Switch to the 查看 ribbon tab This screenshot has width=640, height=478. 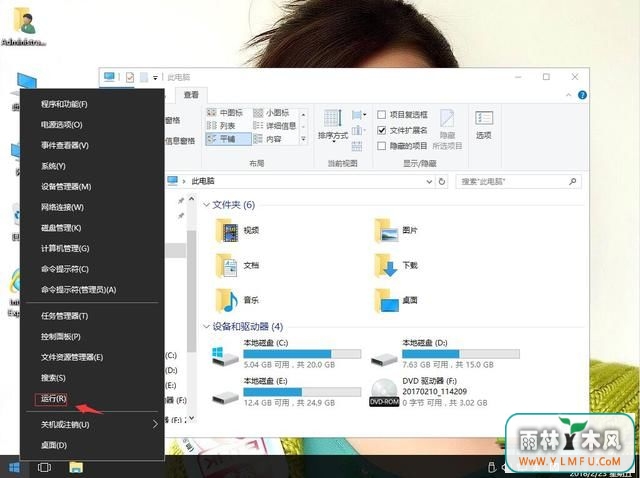tap(191, 95)
